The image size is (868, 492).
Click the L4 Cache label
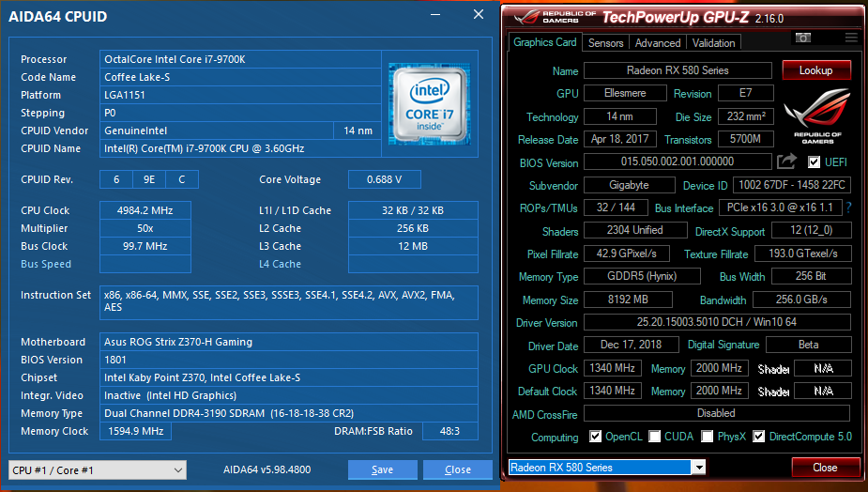(x=281, y=264)
